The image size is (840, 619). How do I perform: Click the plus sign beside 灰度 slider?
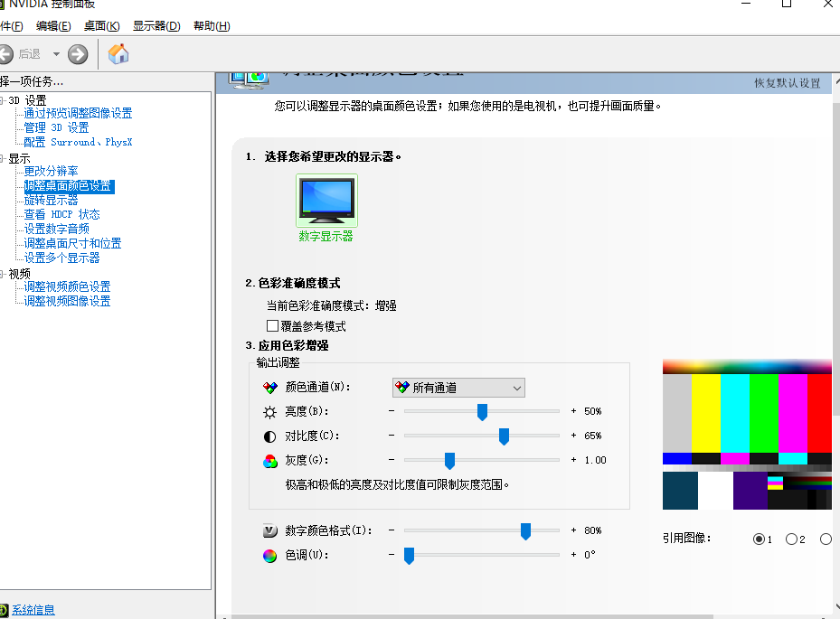click(x=573, y=459)
